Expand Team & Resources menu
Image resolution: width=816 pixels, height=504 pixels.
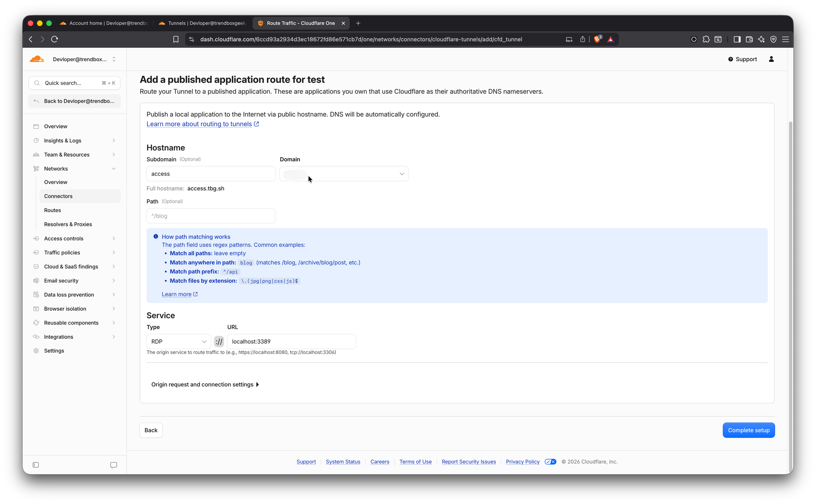point(74,155)
